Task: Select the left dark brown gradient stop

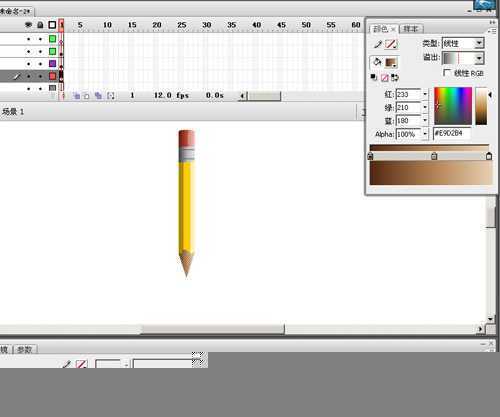Action: tap(370, 156)
